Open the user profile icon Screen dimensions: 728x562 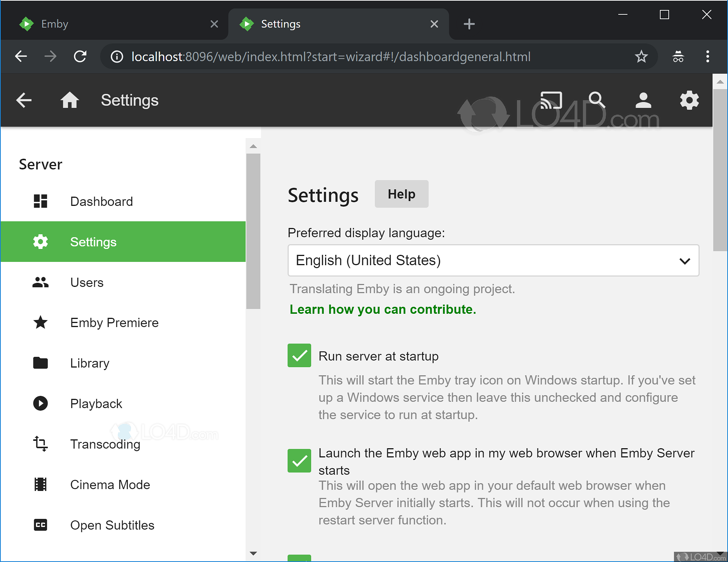tap(643, 100)
